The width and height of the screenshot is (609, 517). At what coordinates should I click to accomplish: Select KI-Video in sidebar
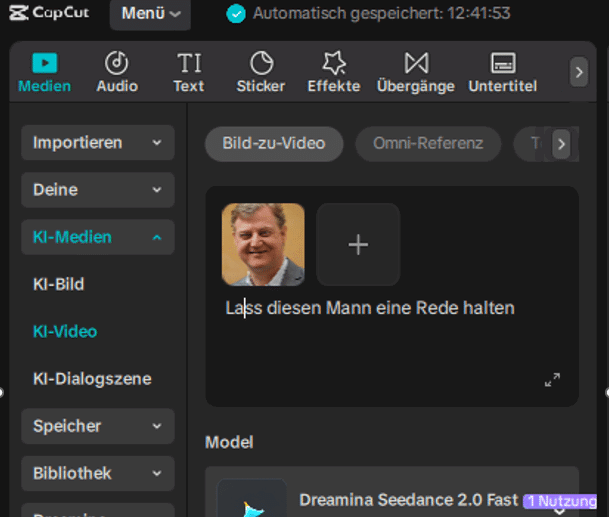point(65,331)
